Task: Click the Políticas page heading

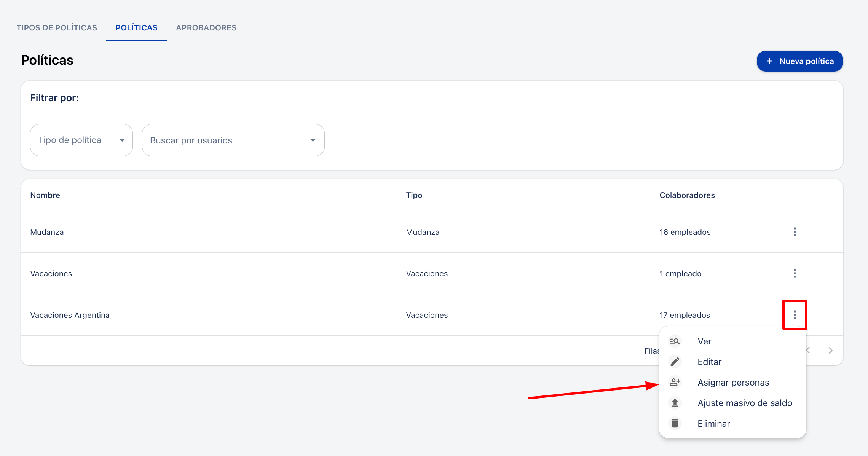Action: point(47,60)
